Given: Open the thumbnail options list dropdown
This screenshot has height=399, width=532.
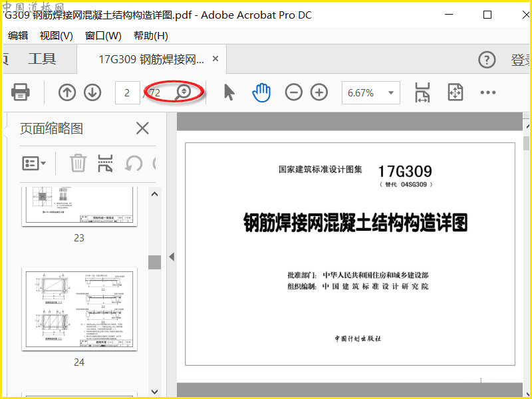Looking at the screenshot, I should (34, 163).
